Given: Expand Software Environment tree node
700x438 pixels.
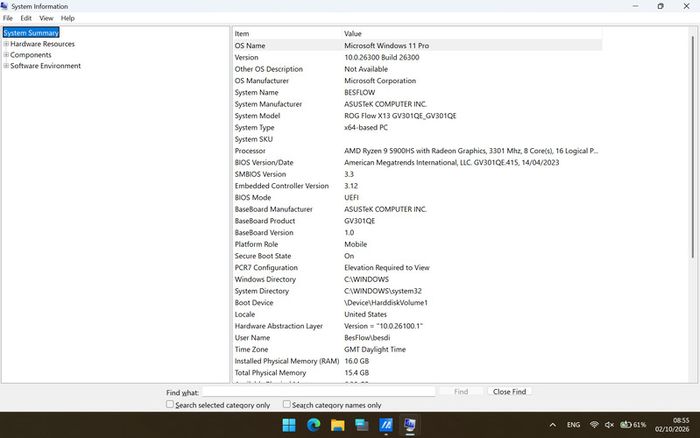Looking at the screenshot, I should point(6,66).
